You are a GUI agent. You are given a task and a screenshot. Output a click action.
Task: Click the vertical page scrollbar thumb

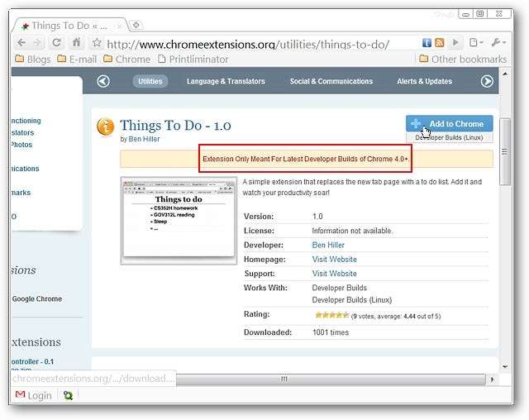point(505,151)
